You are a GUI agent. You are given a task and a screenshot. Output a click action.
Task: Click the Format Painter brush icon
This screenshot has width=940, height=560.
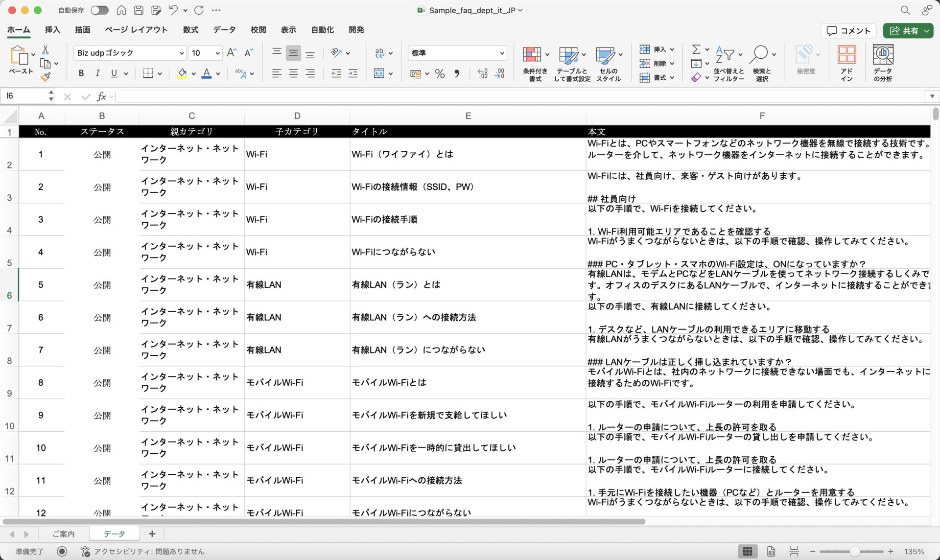pos(46,77)
